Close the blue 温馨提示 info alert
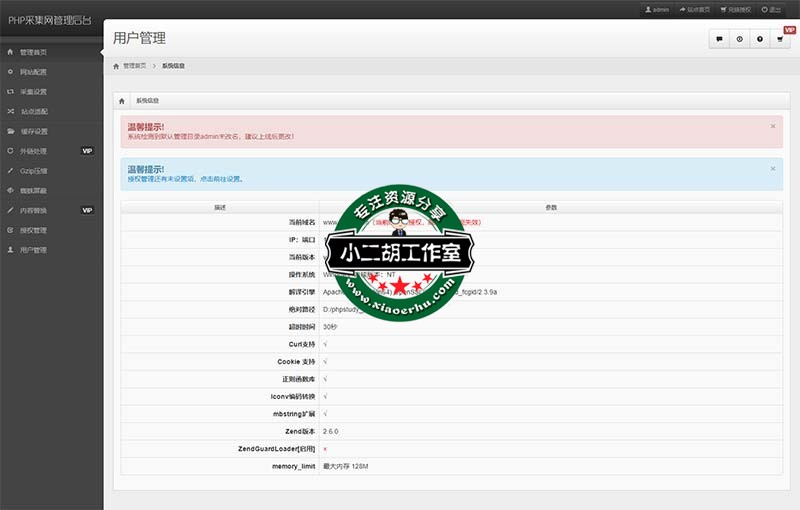Viewport: 800px width, 510px height. 772,169
